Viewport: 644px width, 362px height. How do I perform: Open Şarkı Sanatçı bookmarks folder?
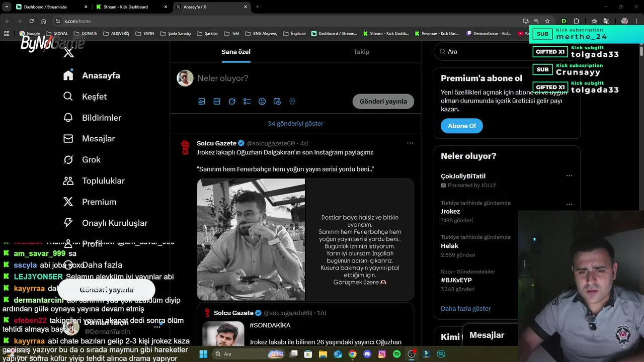click(x=176, y=34)
